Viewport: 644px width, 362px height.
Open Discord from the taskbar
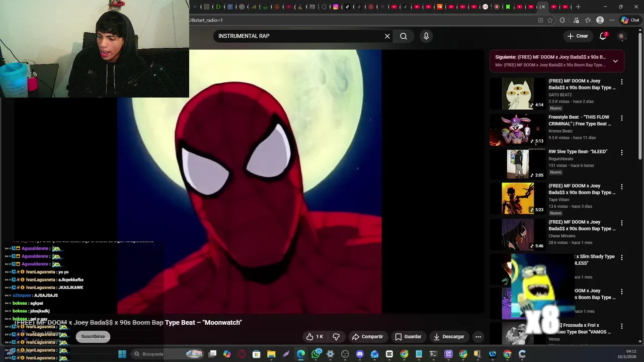click(x=360, y=354)
